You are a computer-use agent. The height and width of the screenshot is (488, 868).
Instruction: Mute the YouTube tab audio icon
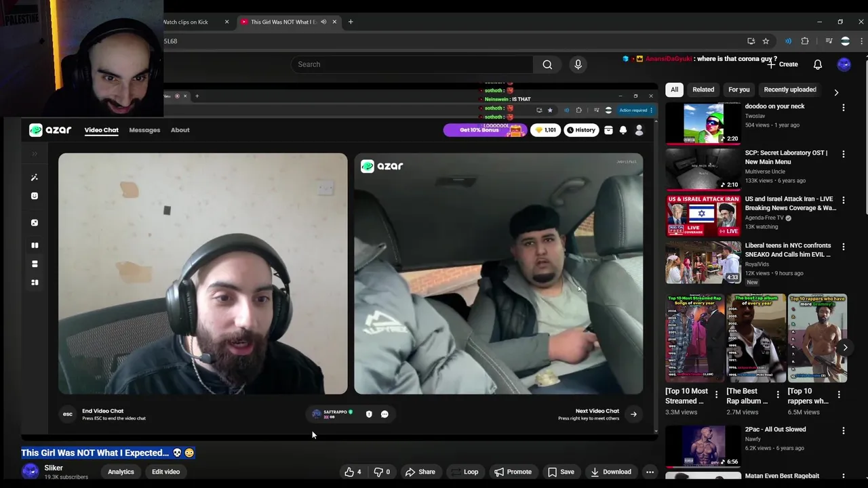[323, 22]
